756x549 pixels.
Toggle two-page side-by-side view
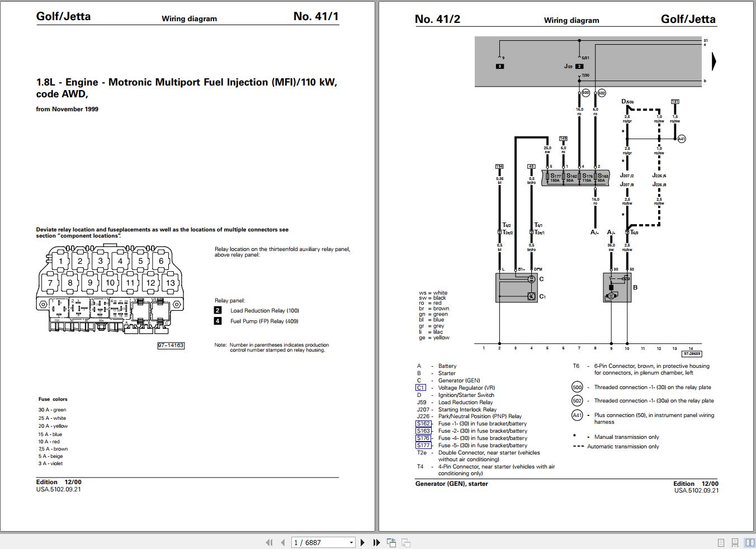749,543
